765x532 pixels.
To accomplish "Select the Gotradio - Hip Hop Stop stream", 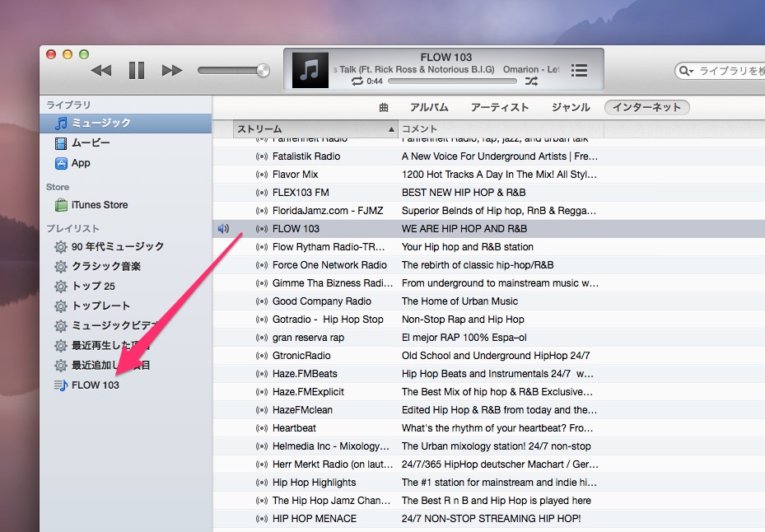I will [x=328, y=320].
